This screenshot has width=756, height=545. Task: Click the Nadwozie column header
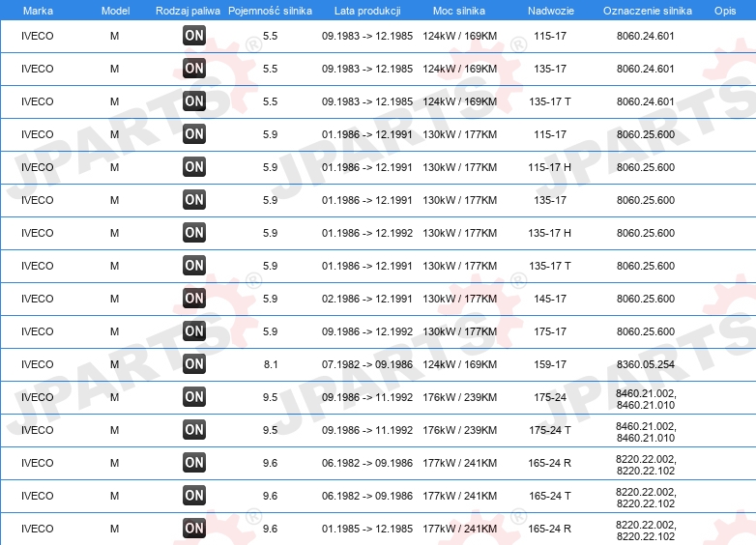tap(551, 11)
